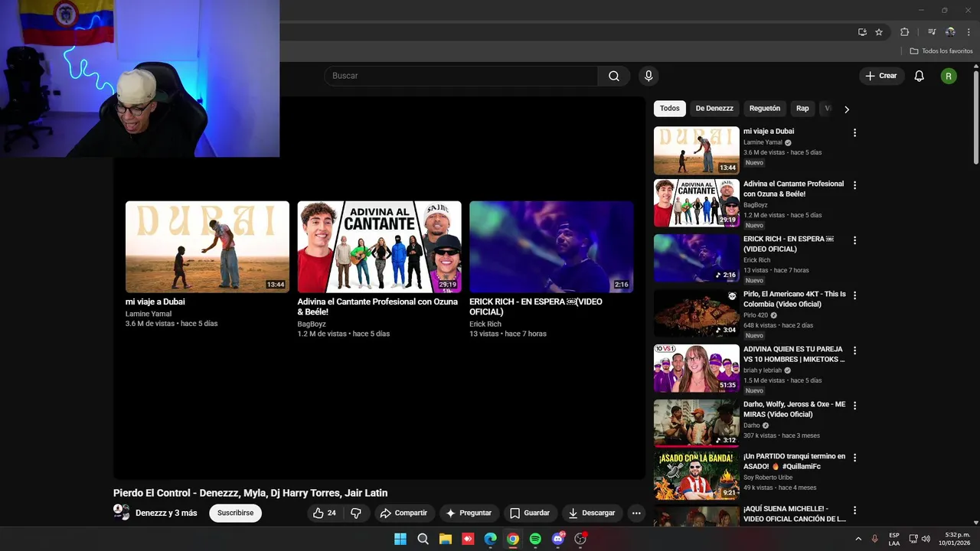Click the Denezzz channel avatar below video

click(122, 512)
